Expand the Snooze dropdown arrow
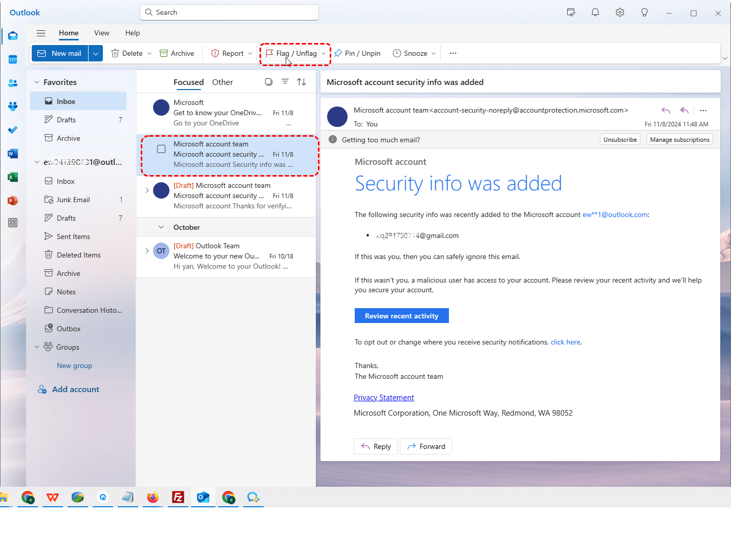The width and height of the screenshot is (731, 560). (x=434, y=53)
